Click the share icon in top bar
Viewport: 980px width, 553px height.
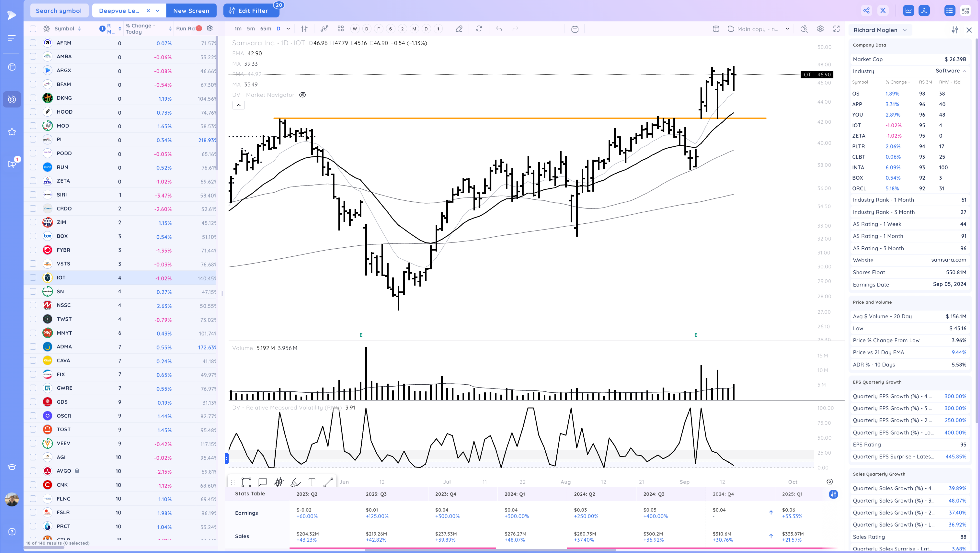pyautogui.click(x=866, y=11)
